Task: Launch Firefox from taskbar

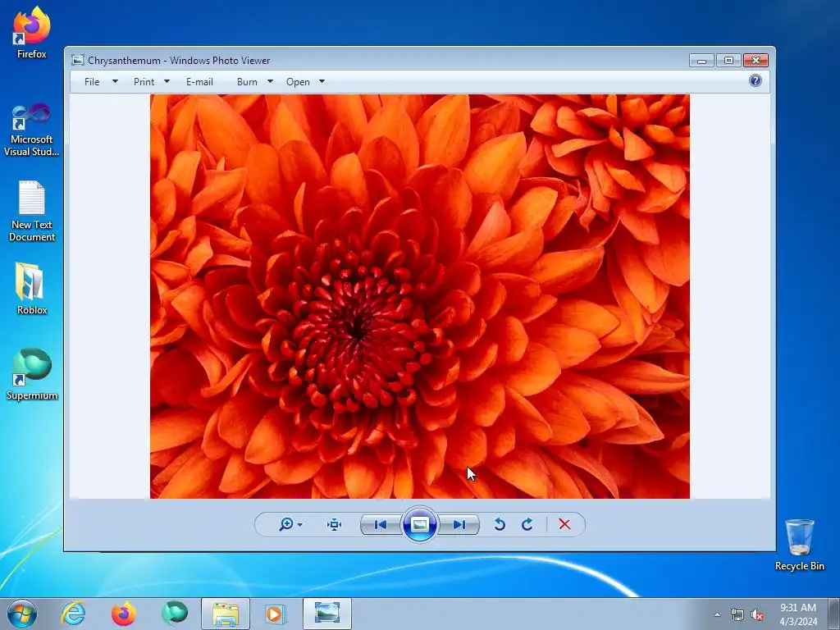Action: click(124, 614)
